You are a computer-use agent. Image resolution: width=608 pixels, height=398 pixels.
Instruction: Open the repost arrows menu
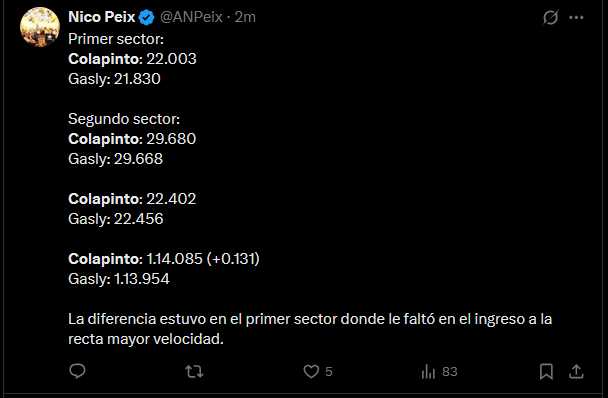(194, 372)
